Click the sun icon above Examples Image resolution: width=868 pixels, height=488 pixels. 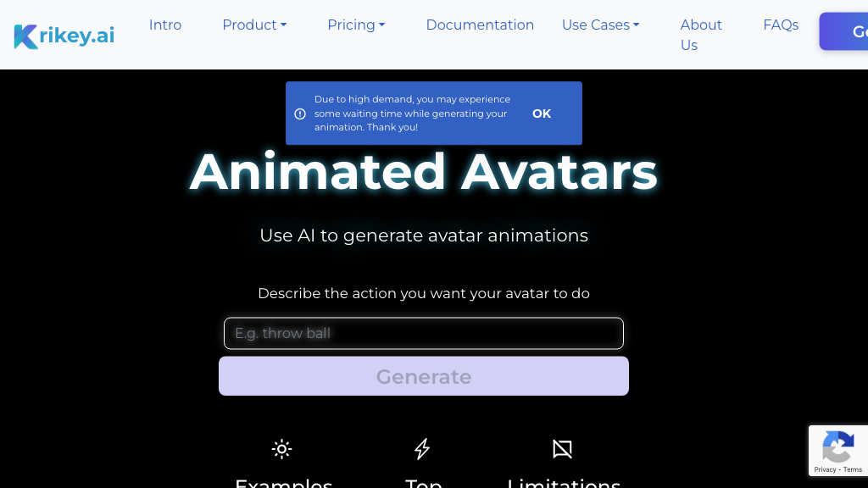pyautogui.click(x=281, y=449)
